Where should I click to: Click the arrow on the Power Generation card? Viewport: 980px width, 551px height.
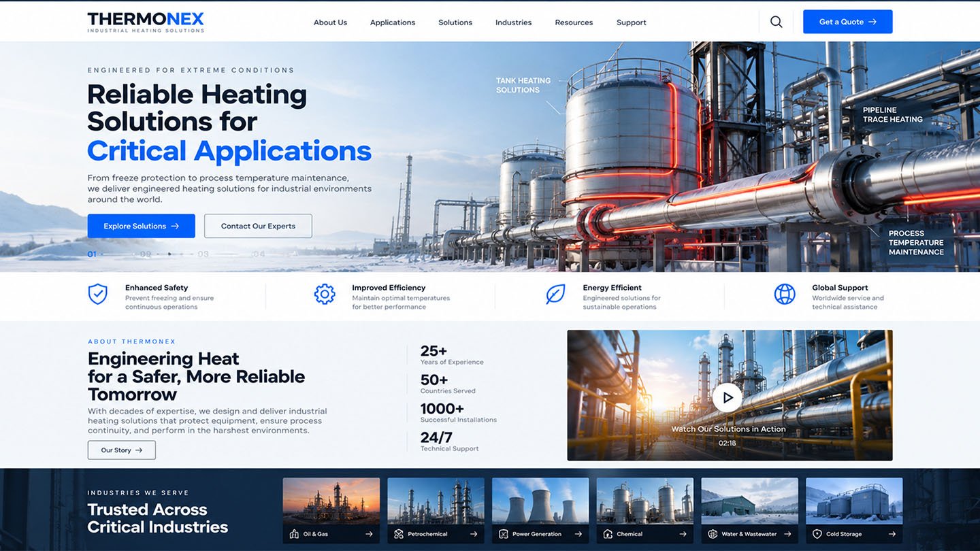click(578, 534)
